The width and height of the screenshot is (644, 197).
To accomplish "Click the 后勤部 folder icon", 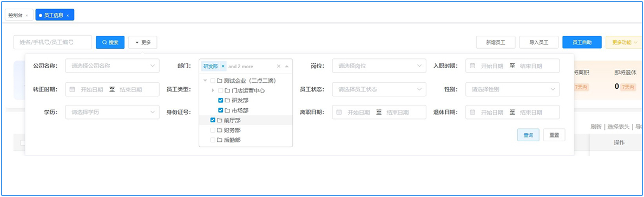I will click(x=219, y=140).
